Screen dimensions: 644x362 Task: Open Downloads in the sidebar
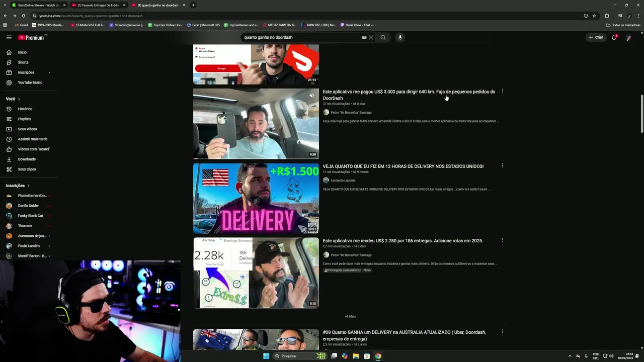tap(28, 159)
